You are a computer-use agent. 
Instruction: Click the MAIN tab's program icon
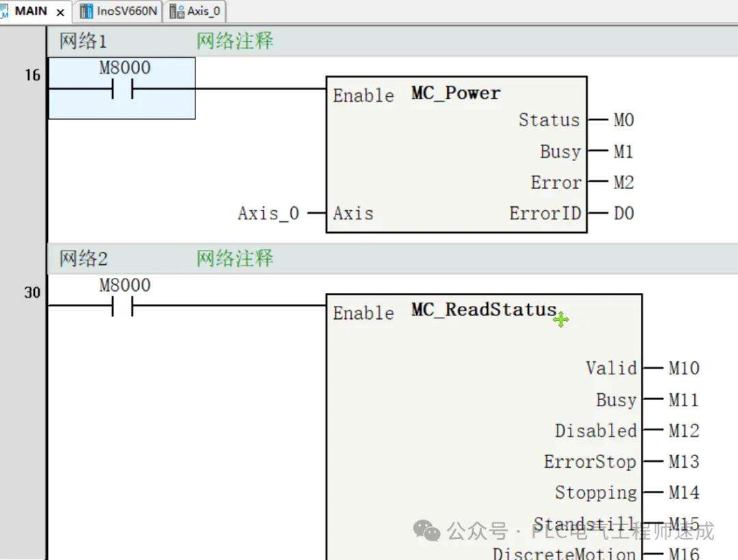(x=4, y=12)
